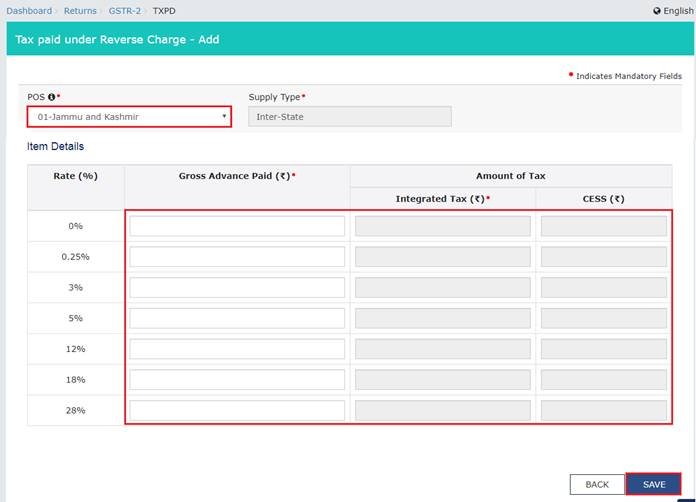The height and width of the screenshot is (502, 696).
Task: Click the globe language icon
Action: pyautogui.click(x=657, y=11)
